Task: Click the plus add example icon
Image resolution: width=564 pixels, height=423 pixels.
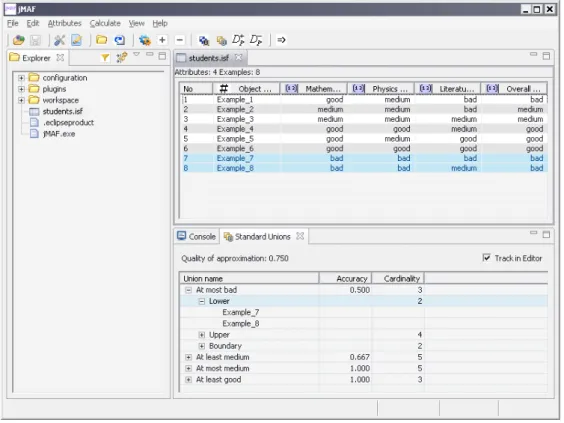Action: [162, 40]
